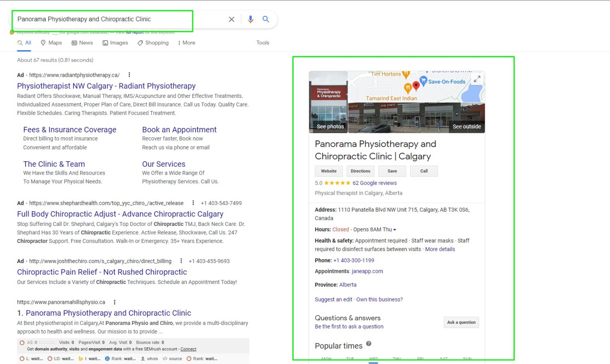Click whois in the SEO toolbar
The image size is (610, 364).
pos(150,359)
